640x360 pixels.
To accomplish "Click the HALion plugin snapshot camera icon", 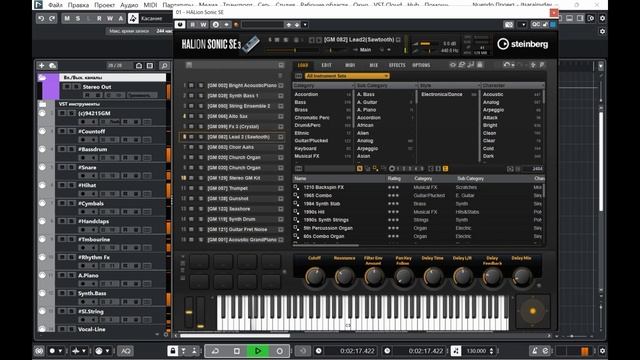I will coord(509,24).
